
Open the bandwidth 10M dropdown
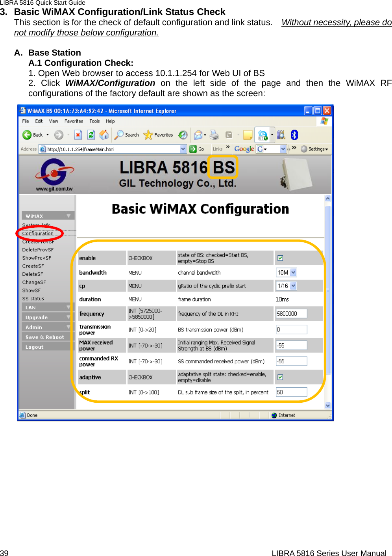click(x=293, y=272)
